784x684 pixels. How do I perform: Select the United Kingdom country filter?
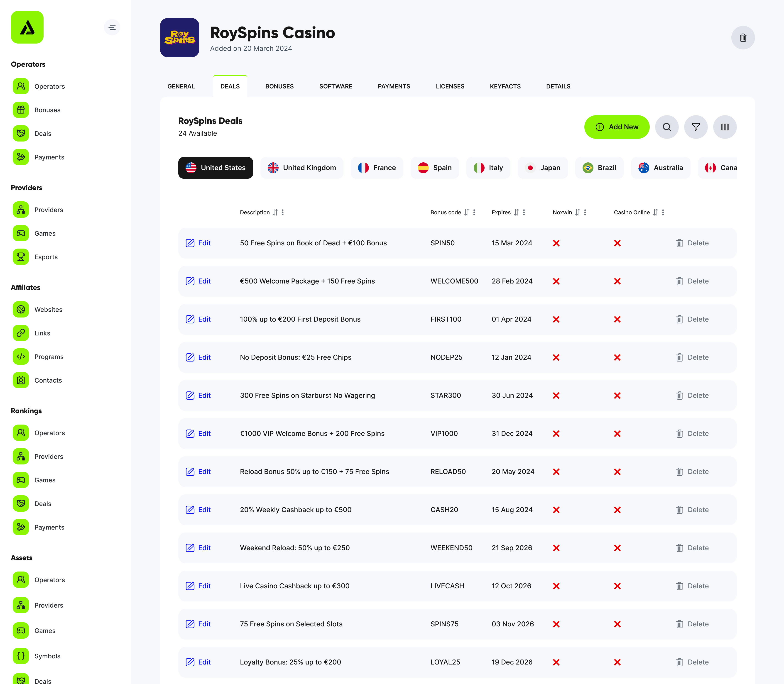click(x=301, y=168)
